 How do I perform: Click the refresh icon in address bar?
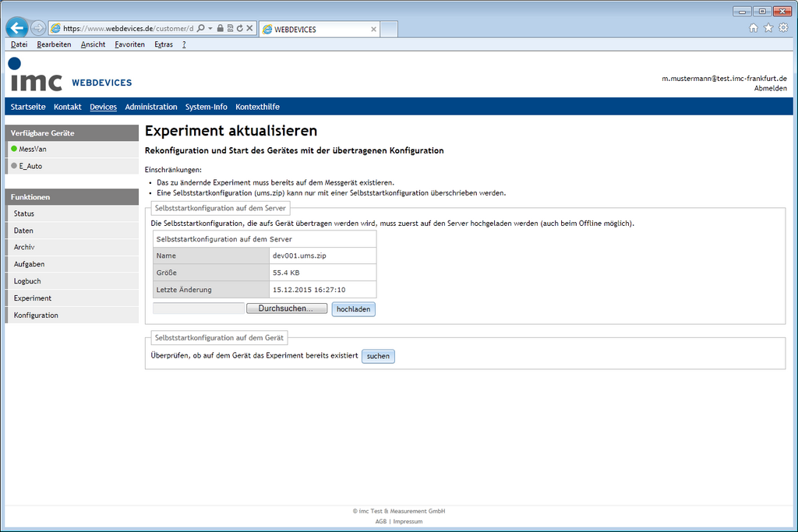tap(240, 28)
